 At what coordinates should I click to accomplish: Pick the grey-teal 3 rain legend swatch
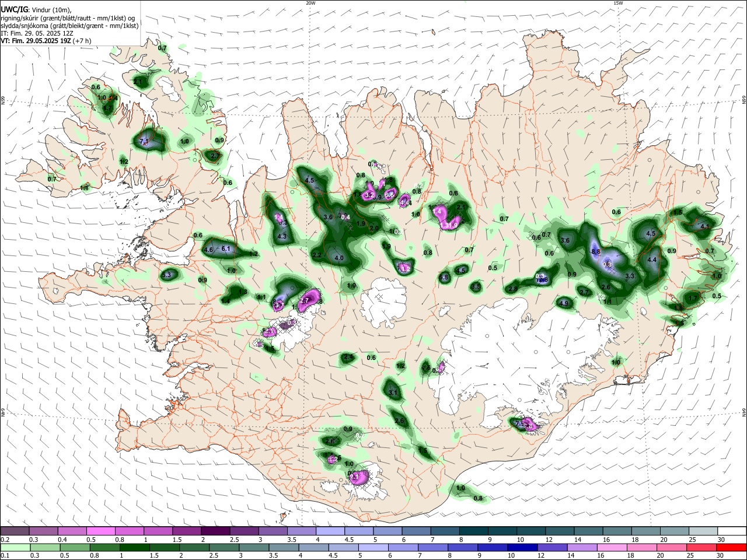click(x=254, y=547)
